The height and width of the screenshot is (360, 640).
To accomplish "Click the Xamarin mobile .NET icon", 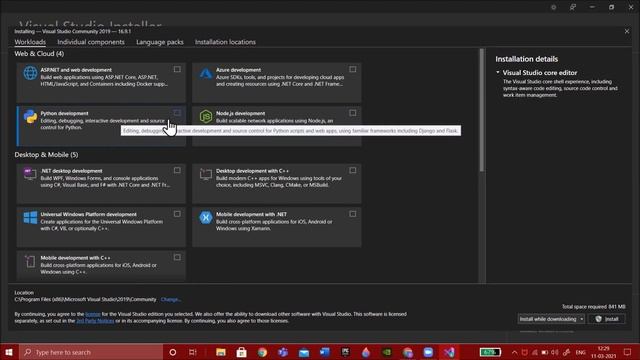I will [206, 218].
